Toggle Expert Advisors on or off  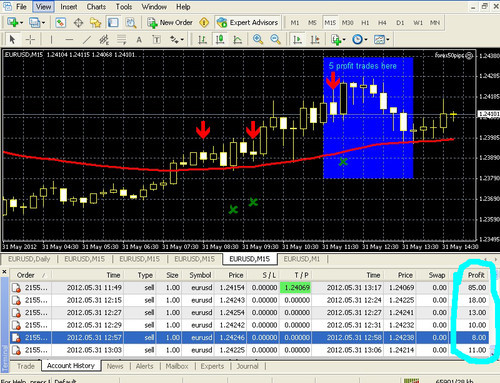247,23
